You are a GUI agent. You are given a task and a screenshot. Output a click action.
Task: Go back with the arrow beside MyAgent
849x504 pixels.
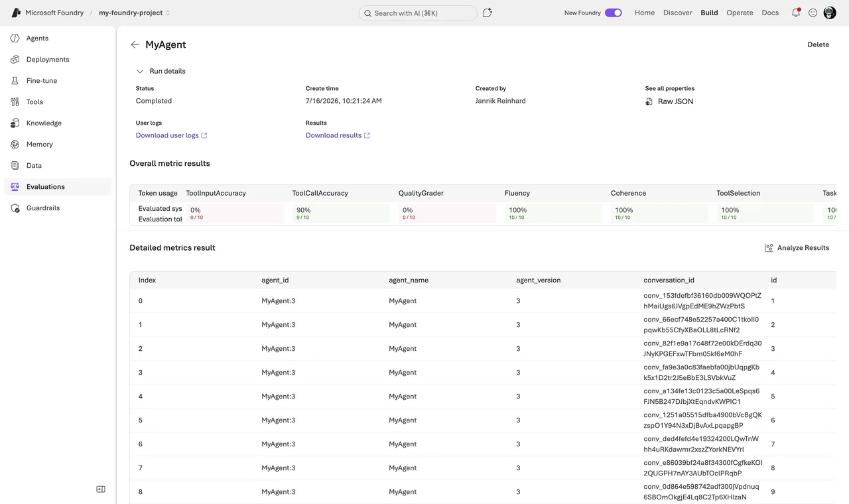click(135, 44)
